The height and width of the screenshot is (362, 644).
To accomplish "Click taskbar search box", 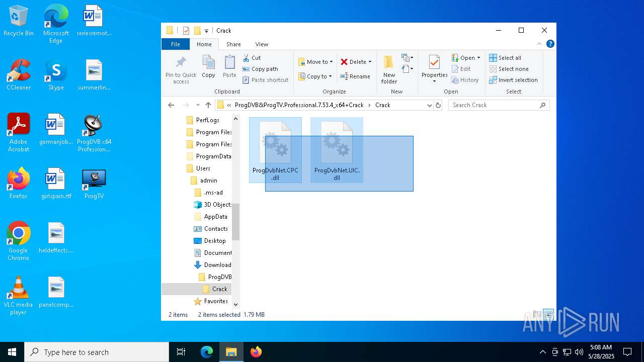I will pyautogui.click(x=97, y=352).
